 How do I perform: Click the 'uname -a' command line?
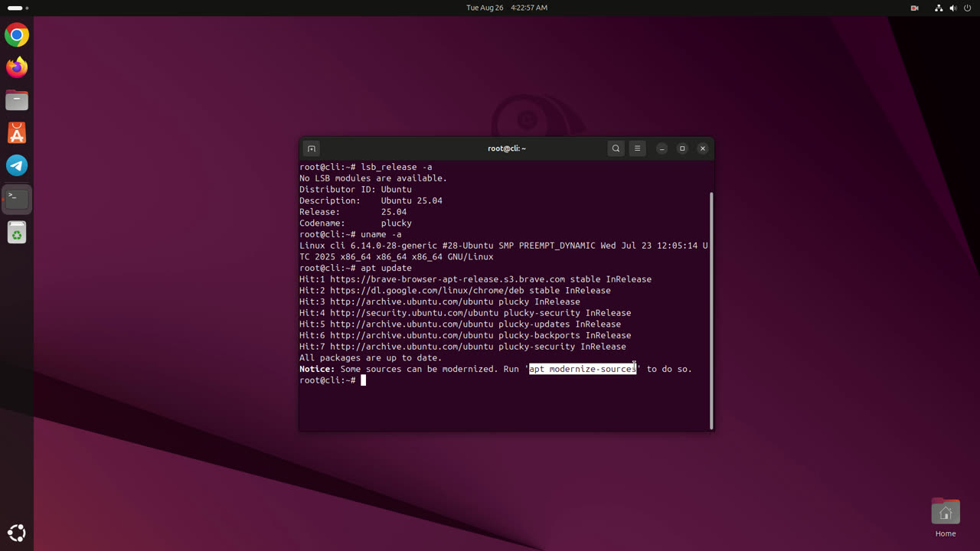351,234
